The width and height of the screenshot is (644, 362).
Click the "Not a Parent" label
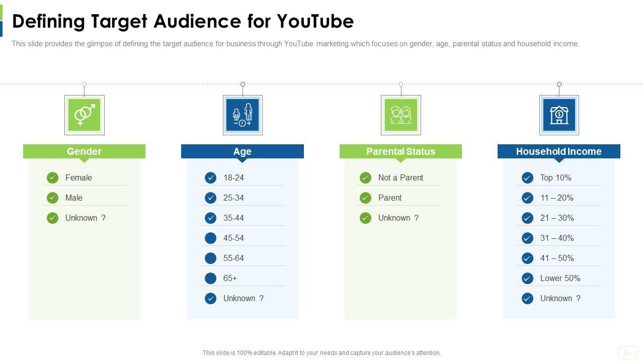coord(400,177)
